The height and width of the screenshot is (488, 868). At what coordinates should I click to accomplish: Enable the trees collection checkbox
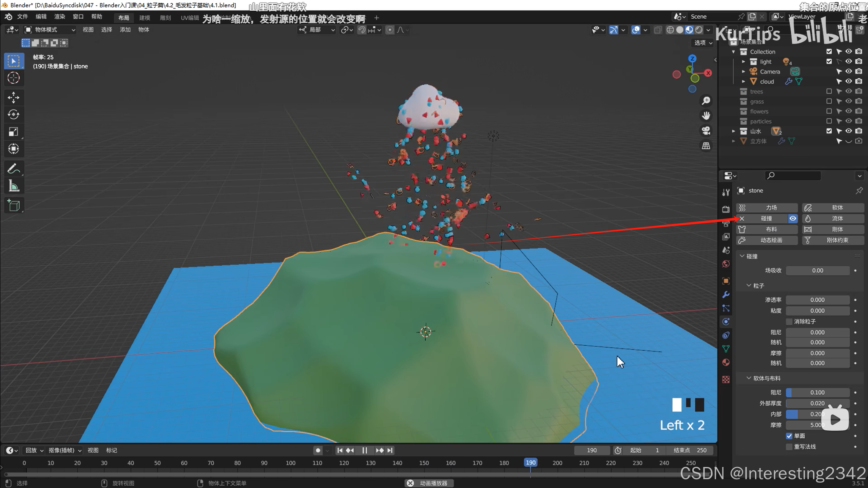(829, 91)
